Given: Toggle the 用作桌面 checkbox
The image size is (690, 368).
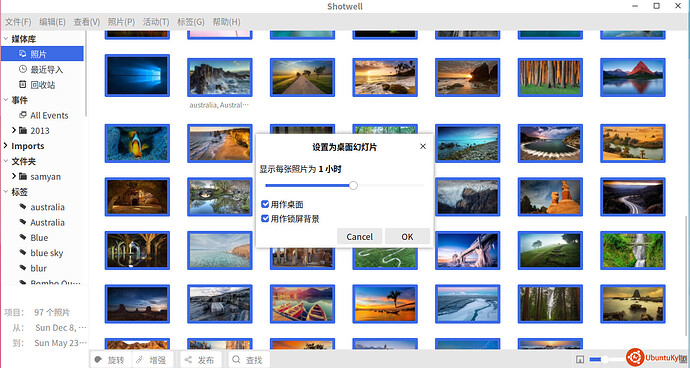Looking at the screenshot, I should tap(265, 204).
